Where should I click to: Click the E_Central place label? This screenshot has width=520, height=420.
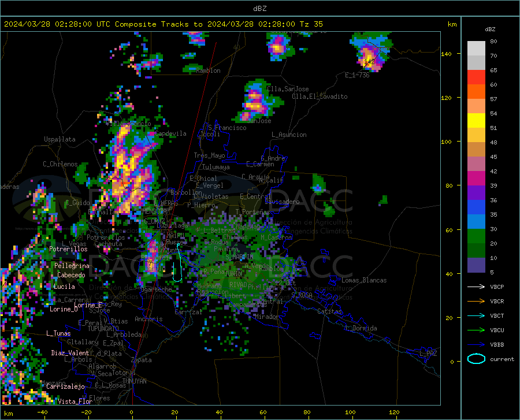click(x=254, y=196)
